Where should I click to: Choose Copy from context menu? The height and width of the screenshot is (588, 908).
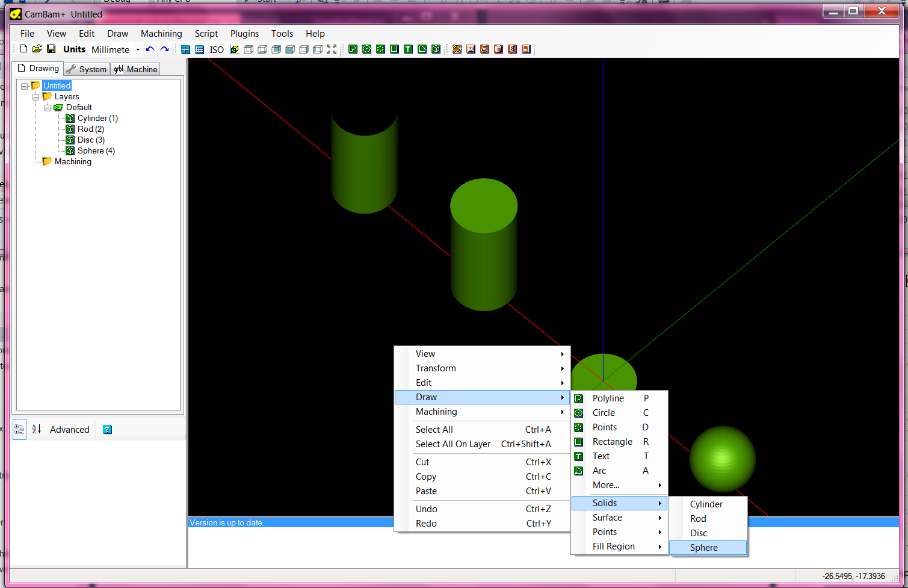pos(482,477)
